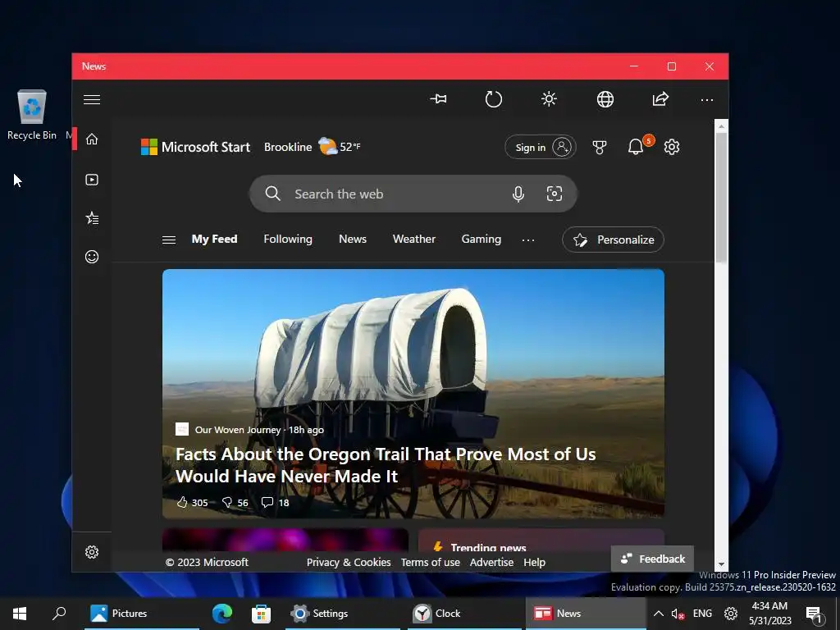Like the Oregon Trail article

192,503
